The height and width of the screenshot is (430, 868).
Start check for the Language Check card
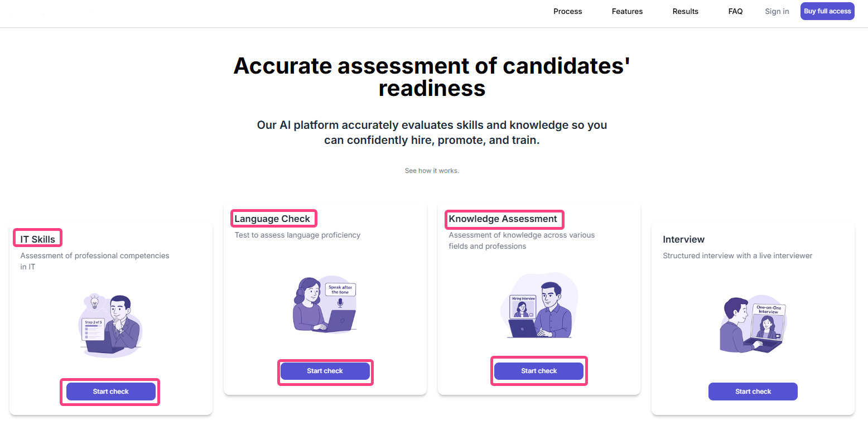pos(325,371)
